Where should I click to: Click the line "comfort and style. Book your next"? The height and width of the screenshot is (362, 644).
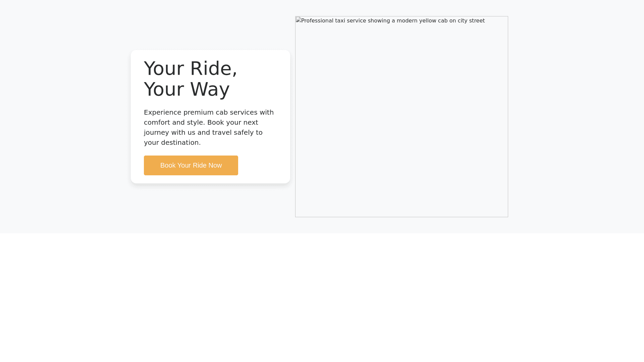[201, 123]
